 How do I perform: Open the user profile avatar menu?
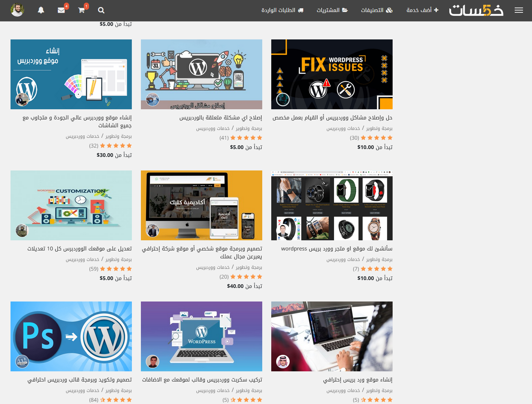point(17,10)
